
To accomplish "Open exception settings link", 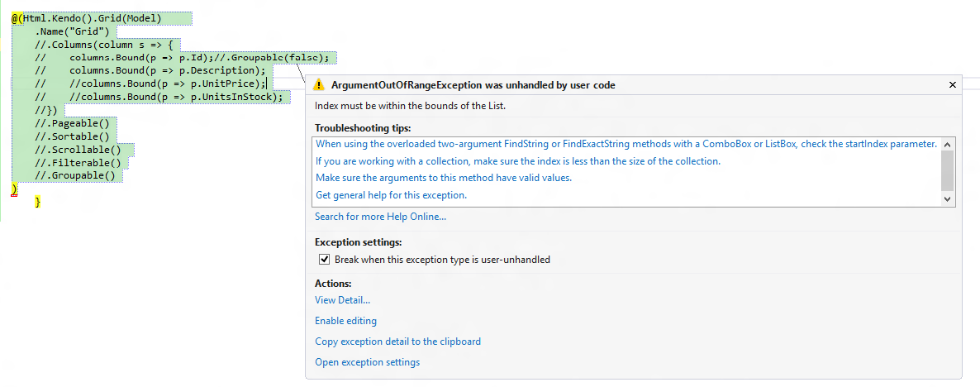I will tap(367, 362).
